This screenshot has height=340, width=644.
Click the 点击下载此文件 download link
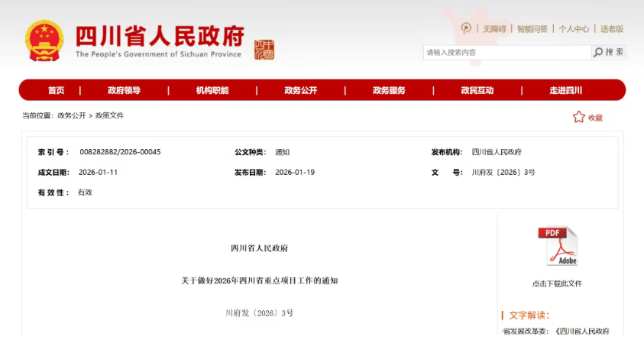tap(557, 283)
